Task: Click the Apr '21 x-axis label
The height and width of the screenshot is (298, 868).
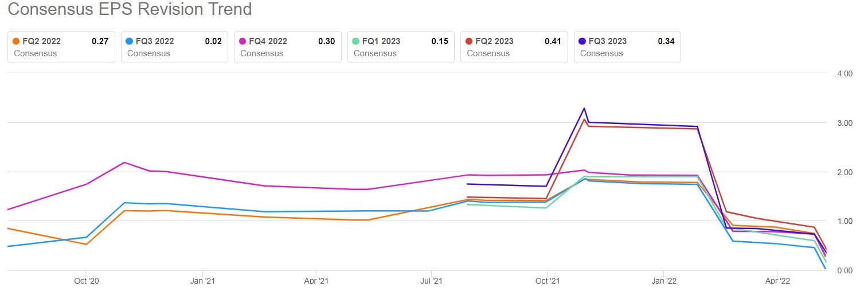Action: [x=316, y=281]
